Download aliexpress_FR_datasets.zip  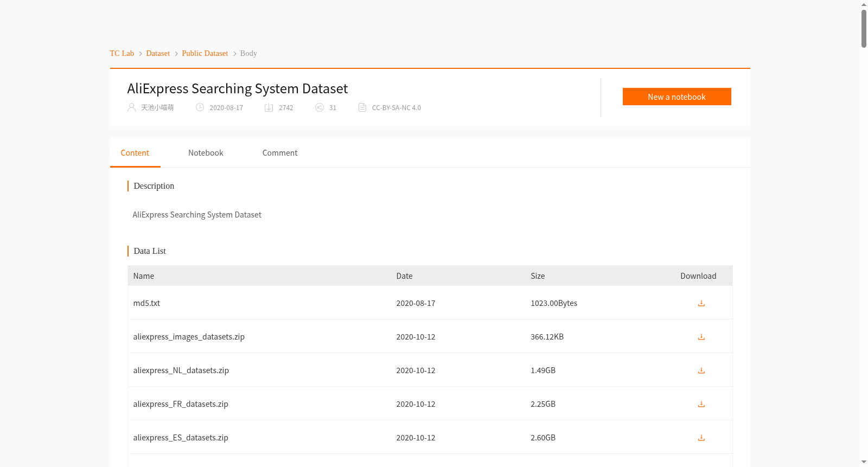click(x=701, y=404)
